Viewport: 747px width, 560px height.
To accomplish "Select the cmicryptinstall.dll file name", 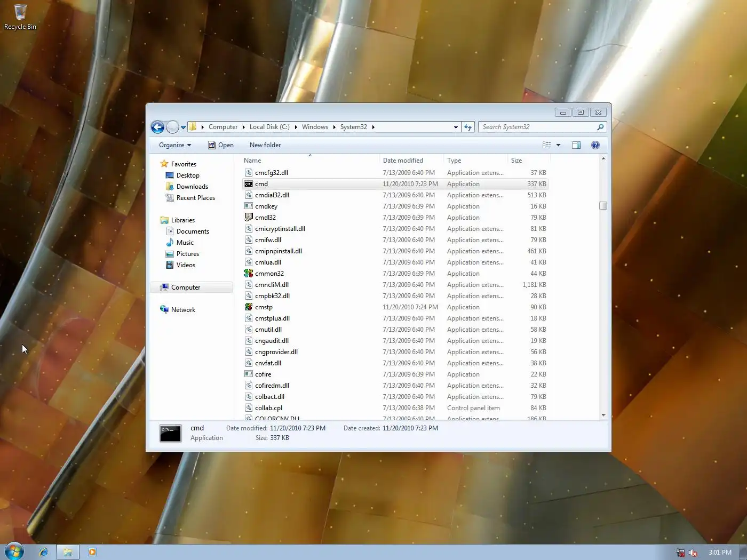I will click(280, 229).
